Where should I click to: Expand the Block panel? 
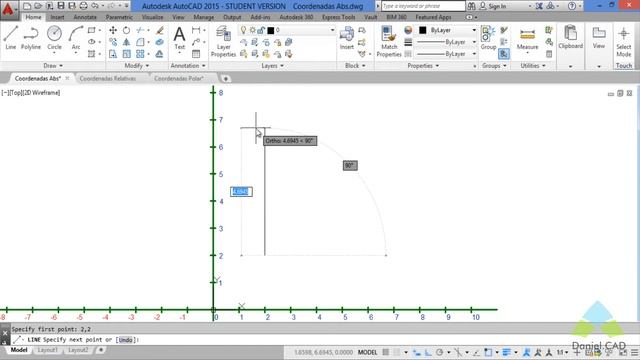pos(355,65)
